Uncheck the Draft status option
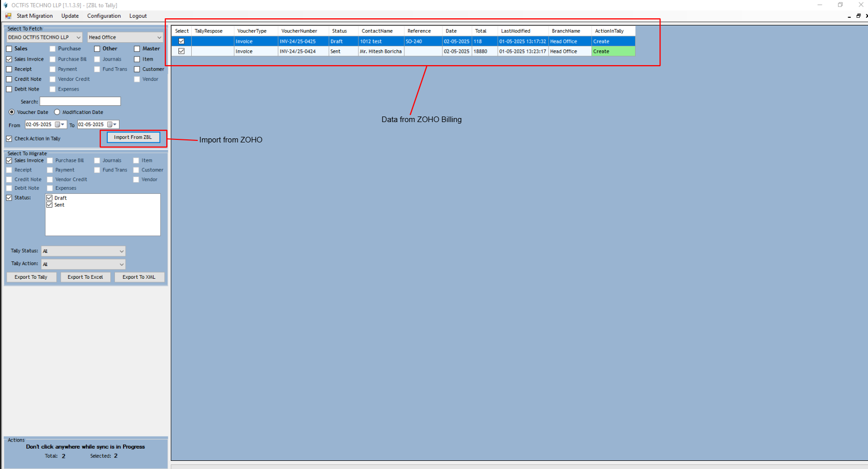Image resolution: width=868 pixels, height=469 pixels. [49, 198]
